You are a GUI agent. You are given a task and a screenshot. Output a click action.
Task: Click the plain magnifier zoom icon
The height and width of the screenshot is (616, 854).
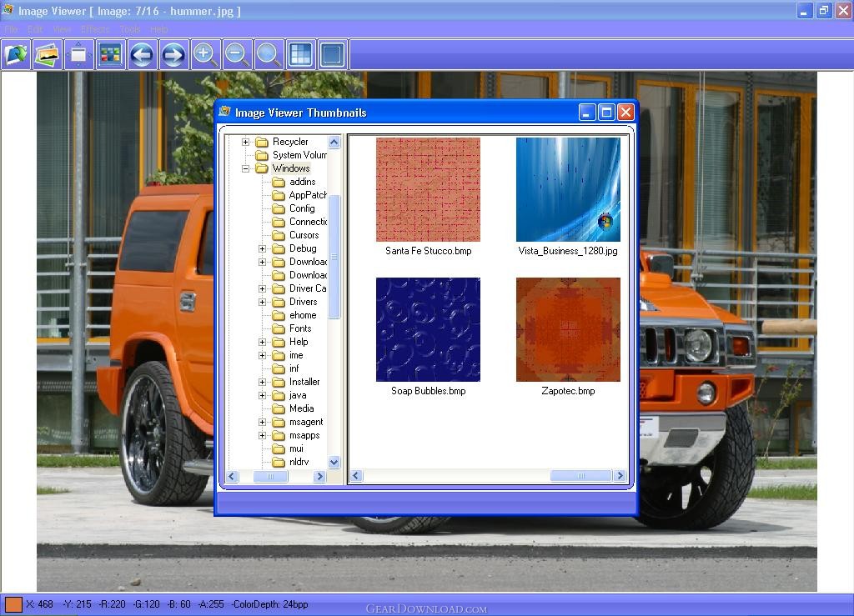[269, 54]
